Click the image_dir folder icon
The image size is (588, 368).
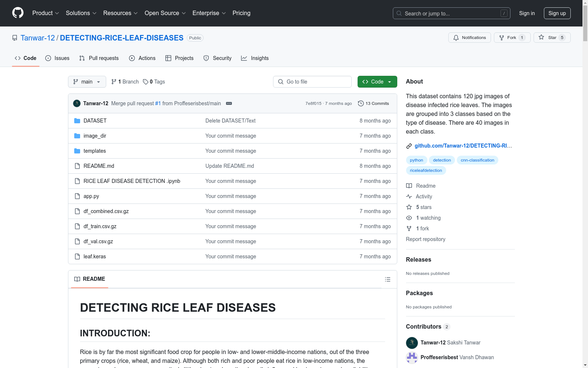tap(77, 136)
